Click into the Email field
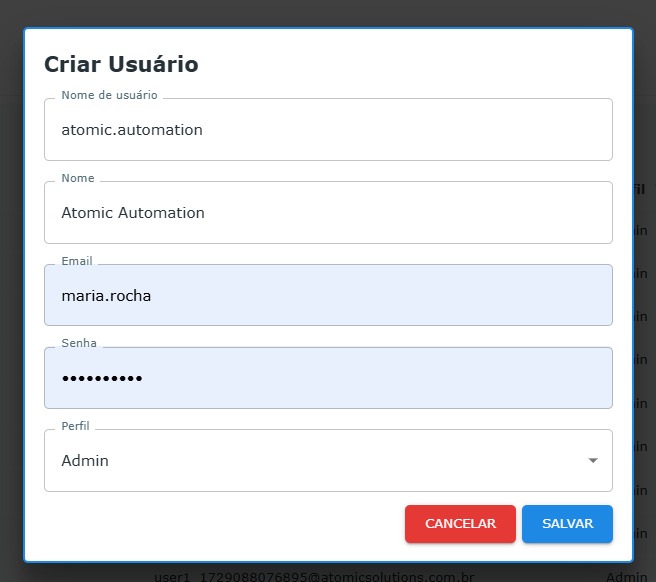 pyautogui.click(x=328, y=295)
